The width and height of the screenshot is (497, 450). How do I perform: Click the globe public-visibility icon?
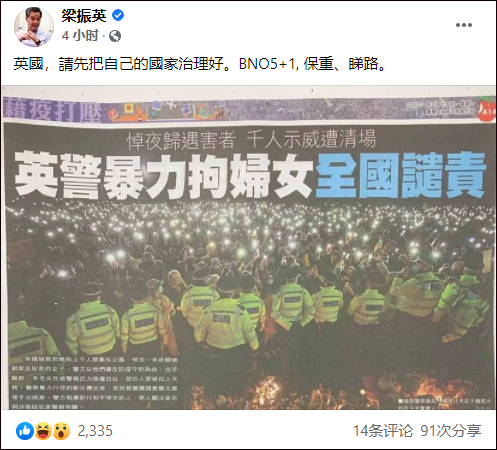pos(115,36)
